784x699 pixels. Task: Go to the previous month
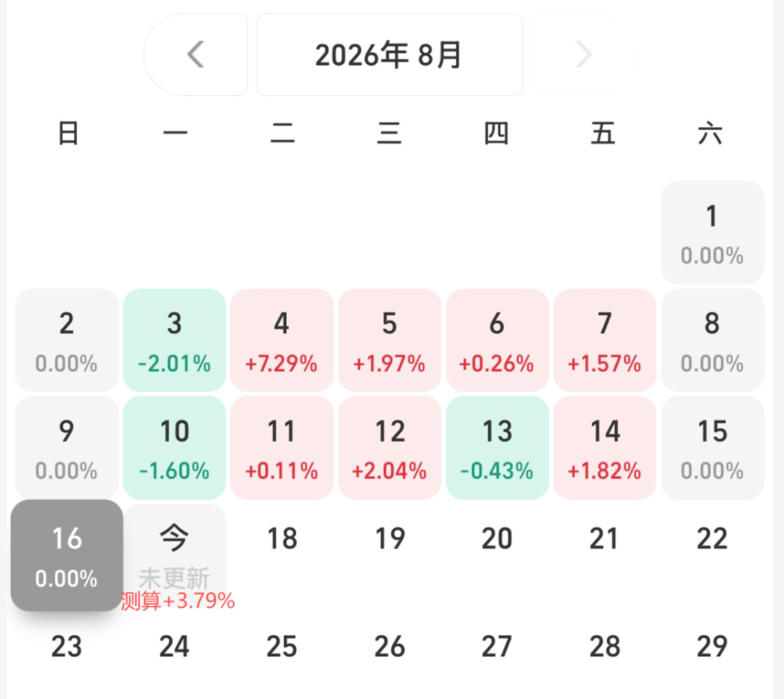(x=195, y=54)
